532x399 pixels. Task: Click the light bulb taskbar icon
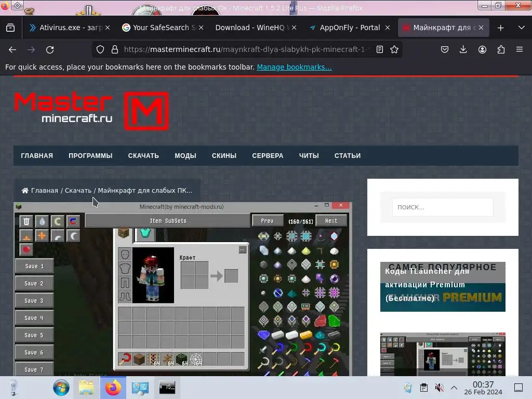pos(13,388)
